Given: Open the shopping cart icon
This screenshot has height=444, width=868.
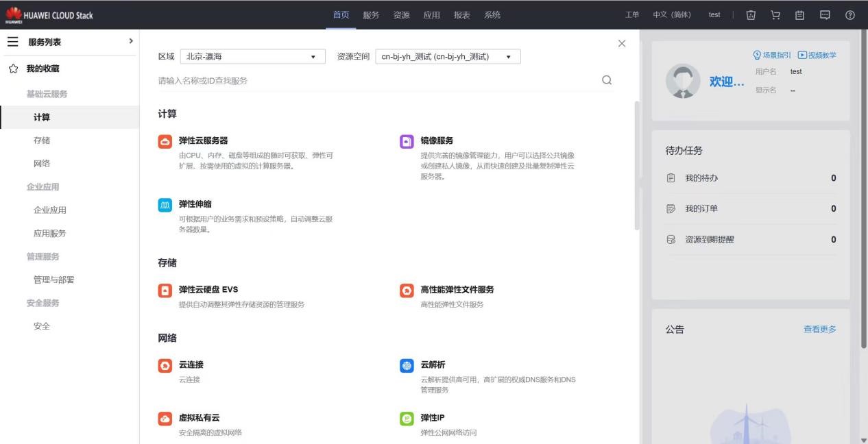Looking at the screenshot, I should [775, 15].
